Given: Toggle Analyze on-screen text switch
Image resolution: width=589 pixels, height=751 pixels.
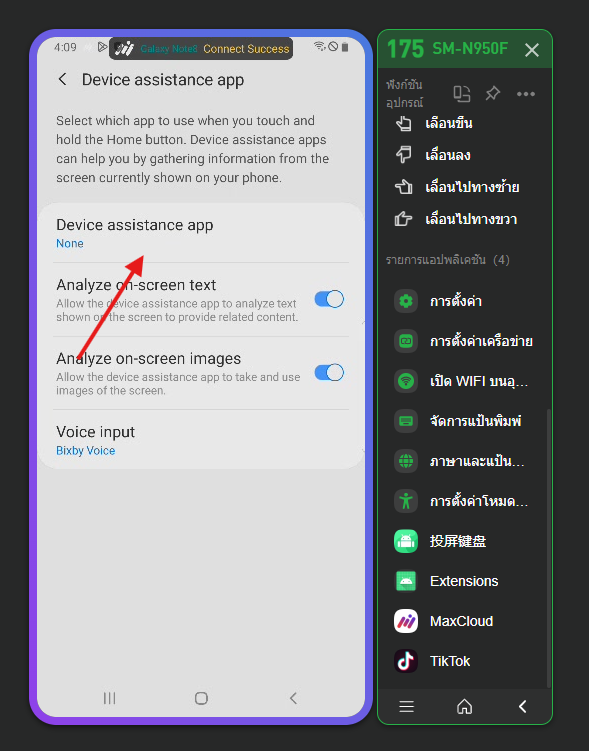Looking at the screenshot, I should (x=329, y=299).
